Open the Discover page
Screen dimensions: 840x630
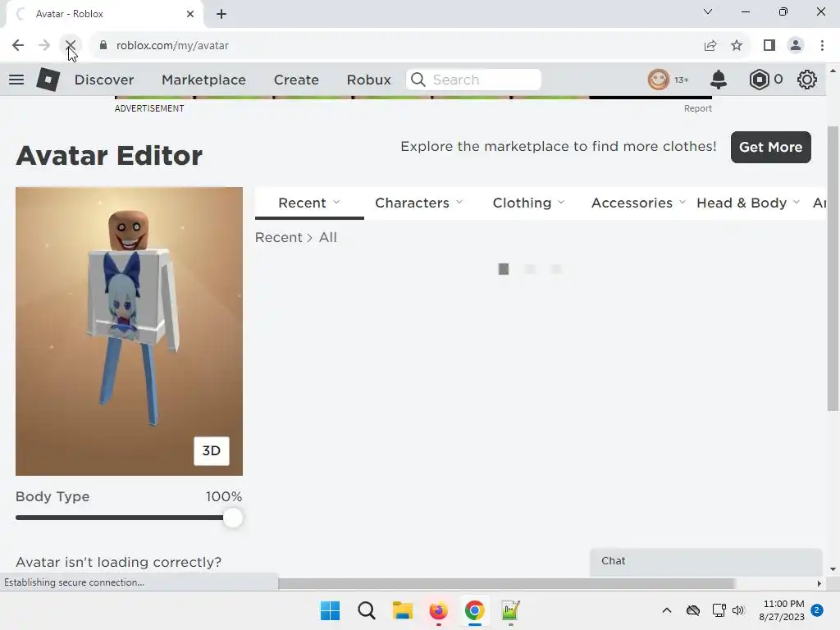(104, 80)
